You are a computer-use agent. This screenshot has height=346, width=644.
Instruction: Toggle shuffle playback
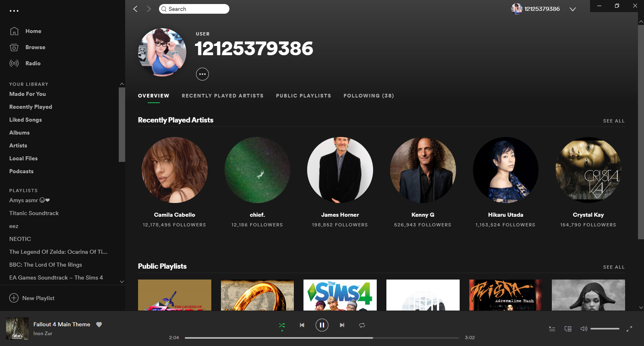[282, 325]
